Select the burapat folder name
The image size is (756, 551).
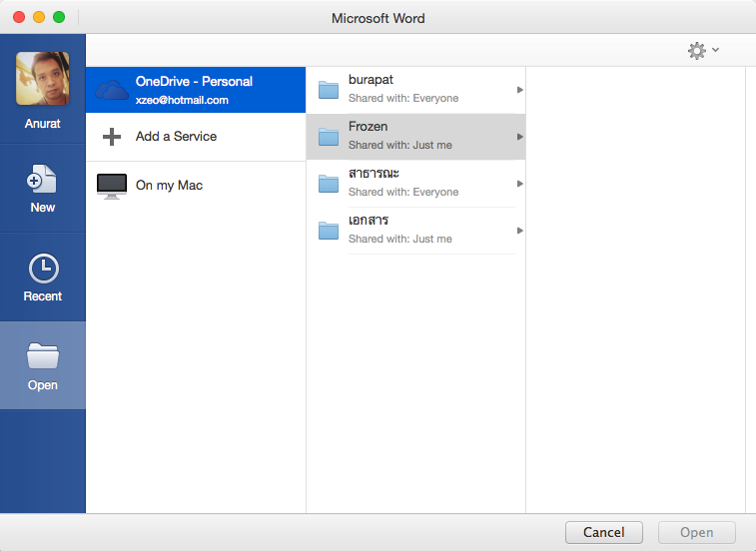point(371,80)
